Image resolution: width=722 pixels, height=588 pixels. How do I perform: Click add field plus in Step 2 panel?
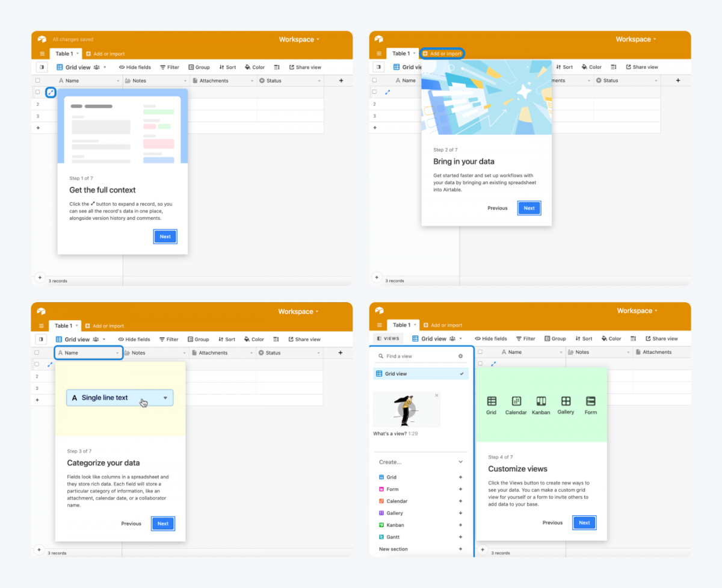pyautogui.click(x=678, y=80)
